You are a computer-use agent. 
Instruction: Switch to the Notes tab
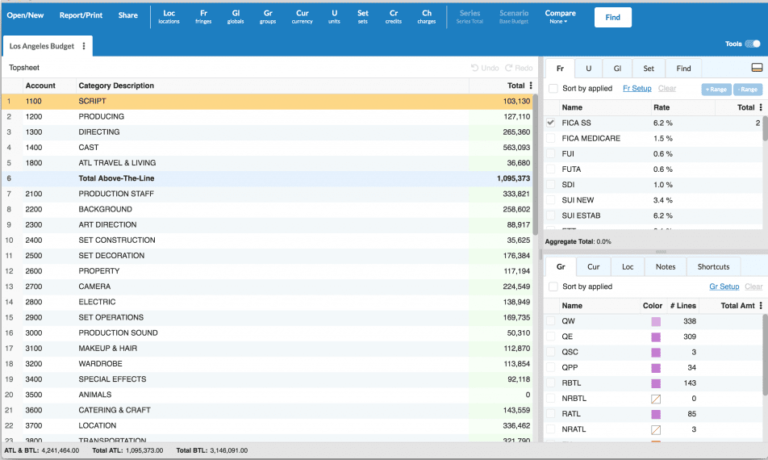(x=664, y=267)
